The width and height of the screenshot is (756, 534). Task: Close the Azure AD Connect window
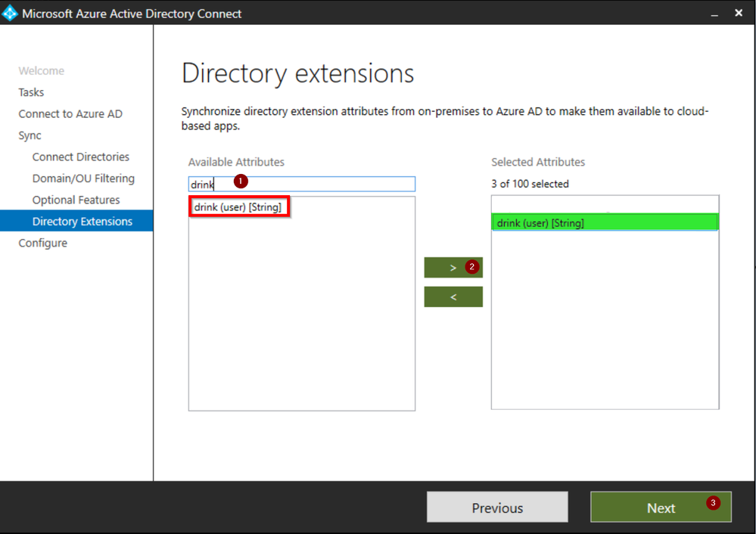click(739, 13)
